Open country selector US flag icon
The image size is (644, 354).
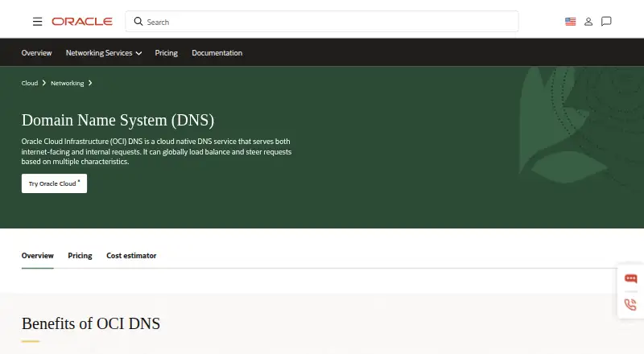click(570, 22)
